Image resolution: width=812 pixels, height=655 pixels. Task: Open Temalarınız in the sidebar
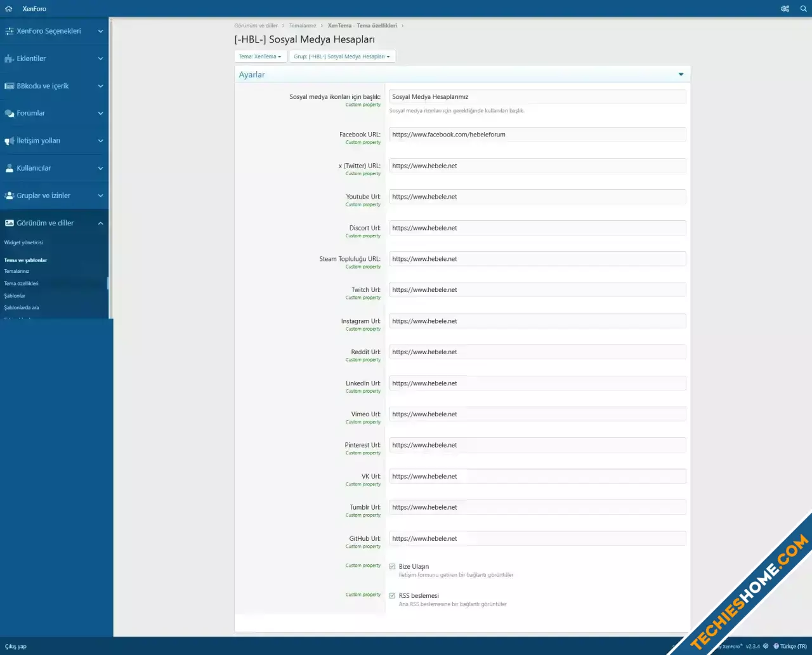pos(16,271)
